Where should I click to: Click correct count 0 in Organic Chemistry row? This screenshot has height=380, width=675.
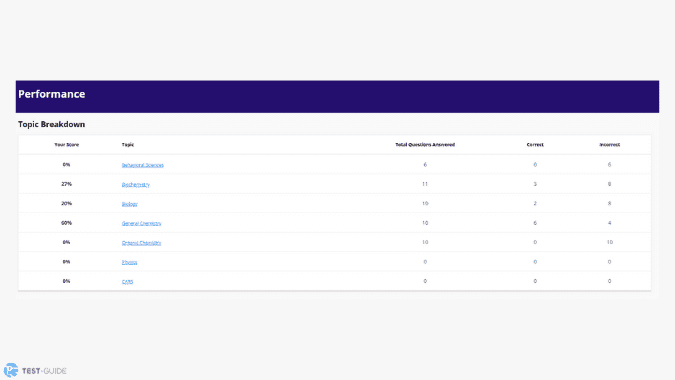click(x=535, y=242)
